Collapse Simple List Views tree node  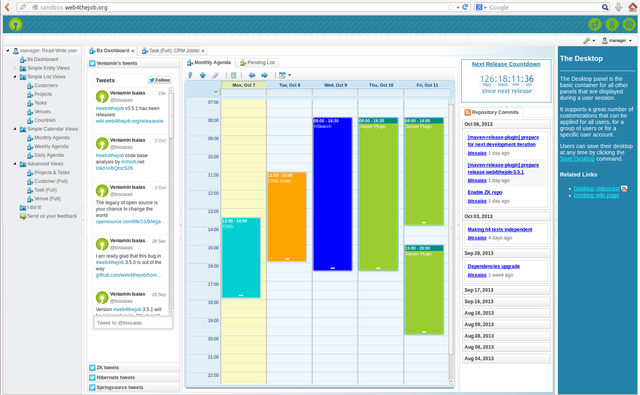[x=15, y=77]
